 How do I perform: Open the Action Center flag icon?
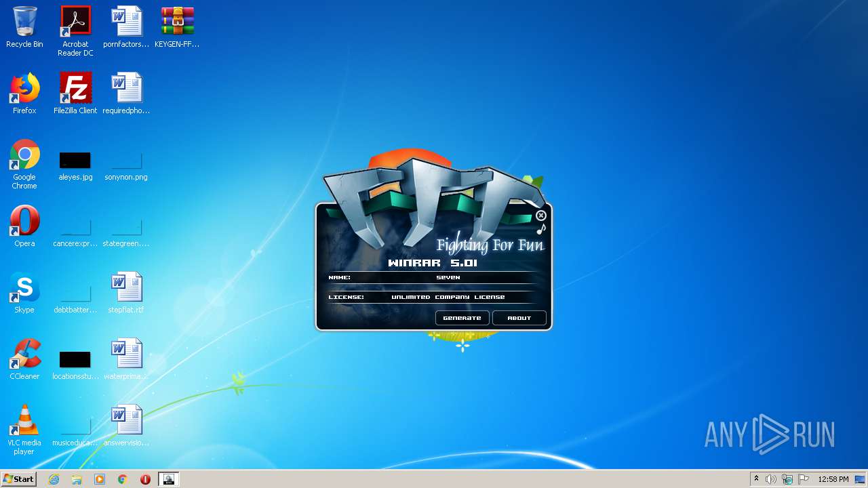804,479
